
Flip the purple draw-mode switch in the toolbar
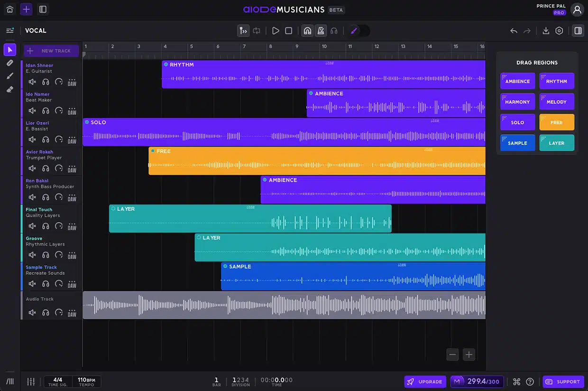coord(359,30)
